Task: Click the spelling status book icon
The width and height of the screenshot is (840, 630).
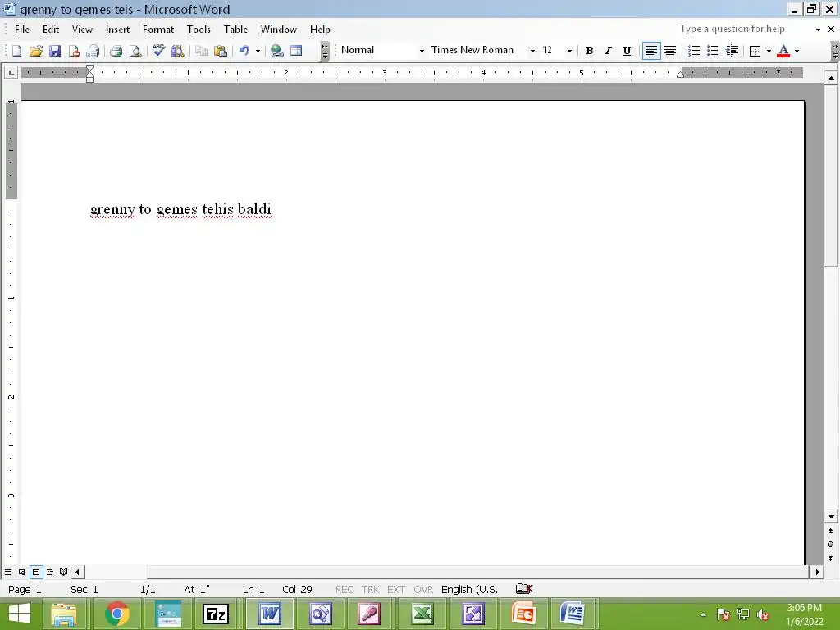Action: (524, 589)
